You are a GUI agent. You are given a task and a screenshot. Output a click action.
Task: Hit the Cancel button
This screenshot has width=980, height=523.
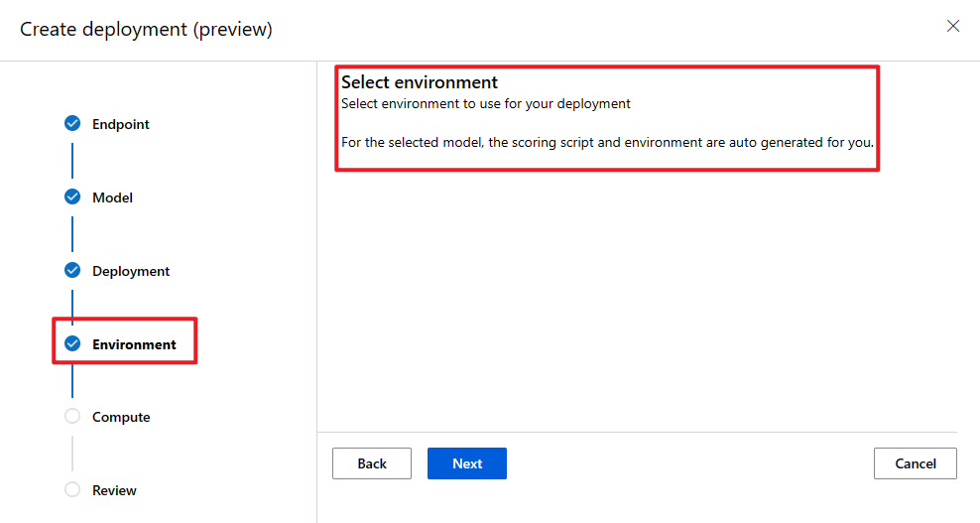[x=915, y=463]
